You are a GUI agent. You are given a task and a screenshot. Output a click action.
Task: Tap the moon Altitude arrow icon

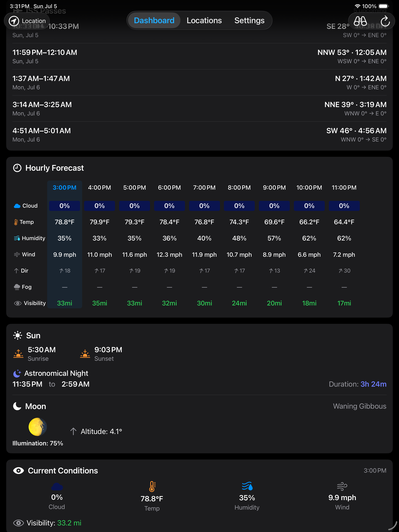tap(73, 431)
